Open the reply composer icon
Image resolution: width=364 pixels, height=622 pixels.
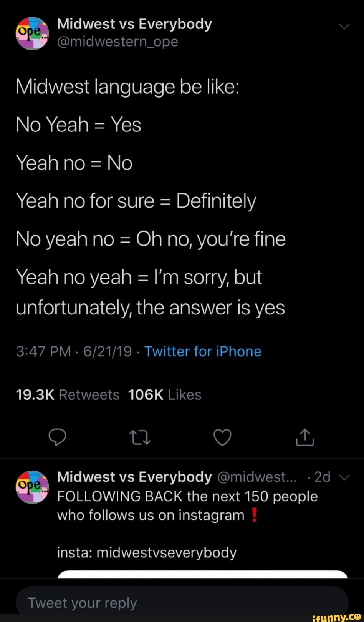[x=58, y=437]
